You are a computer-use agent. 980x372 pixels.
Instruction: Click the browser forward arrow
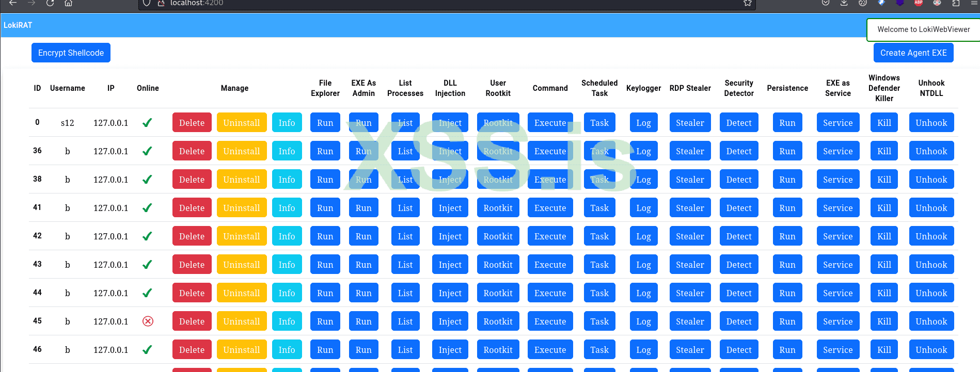coord(31,3)
